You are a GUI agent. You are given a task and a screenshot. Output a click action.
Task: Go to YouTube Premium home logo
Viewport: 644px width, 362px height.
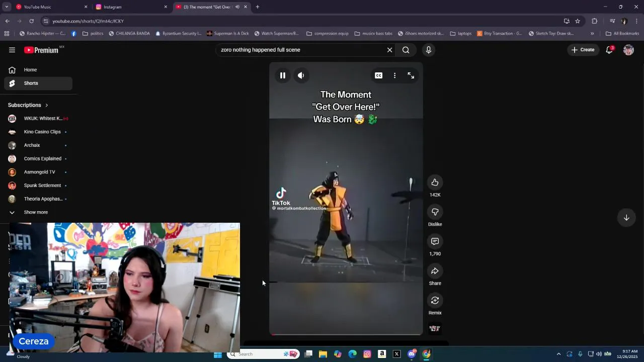(42, 50)
